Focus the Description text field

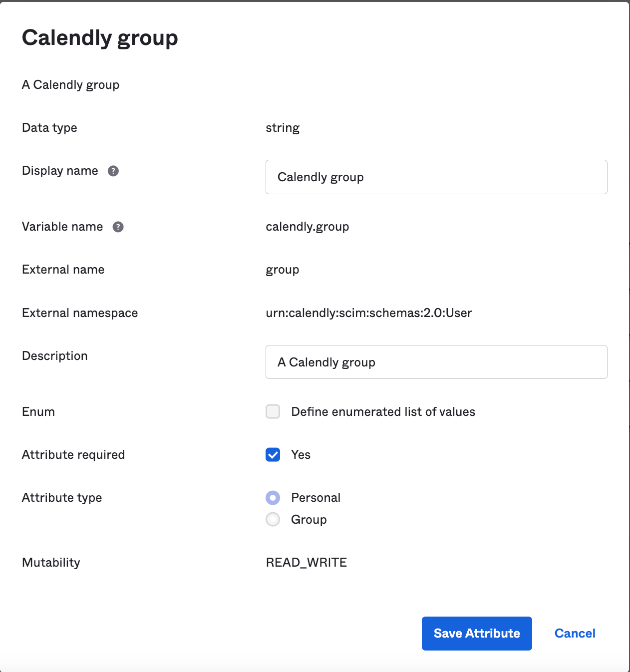[436, 362]
